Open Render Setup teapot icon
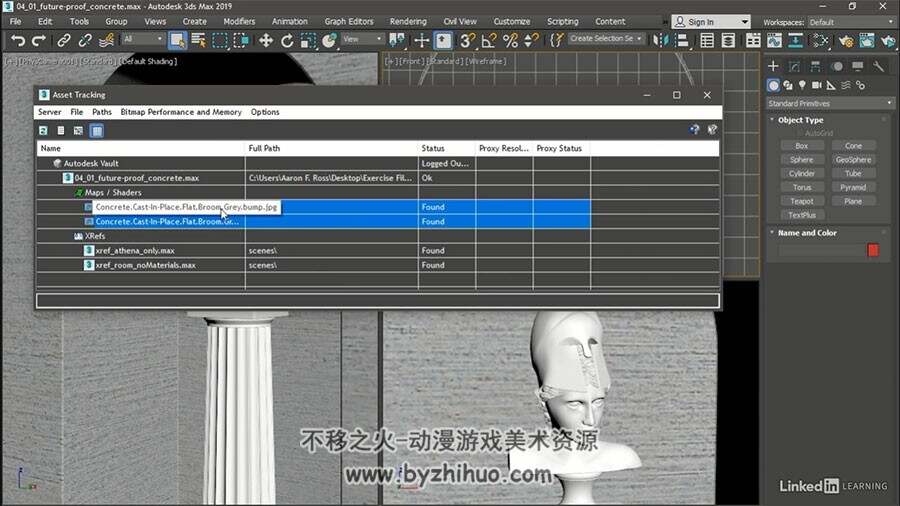The image size is (900, 506). click(845, 41)
